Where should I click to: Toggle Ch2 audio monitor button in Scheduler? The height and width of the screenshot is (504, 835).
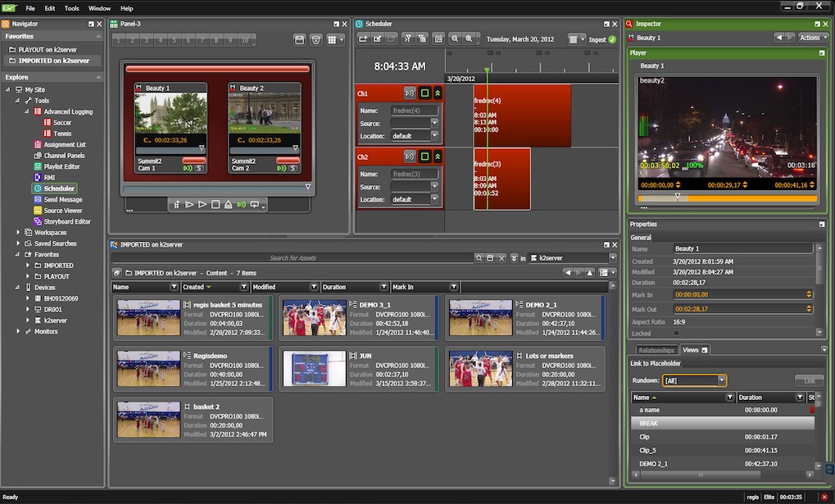click(x=409, y=157)
